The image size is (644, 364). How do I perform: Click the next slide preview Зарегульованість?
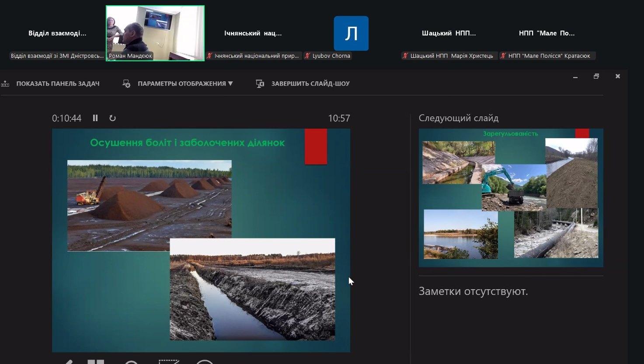[x=511, y=198]
